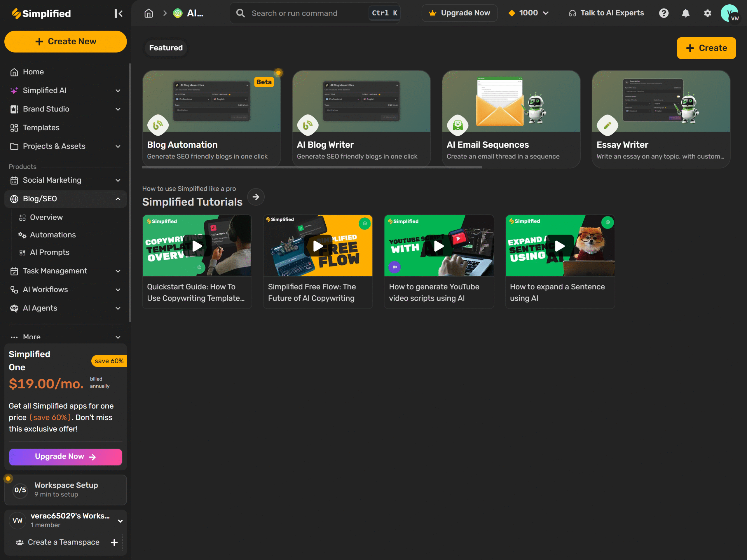
Task: Click the Create New button
Action: click(66, 41)
